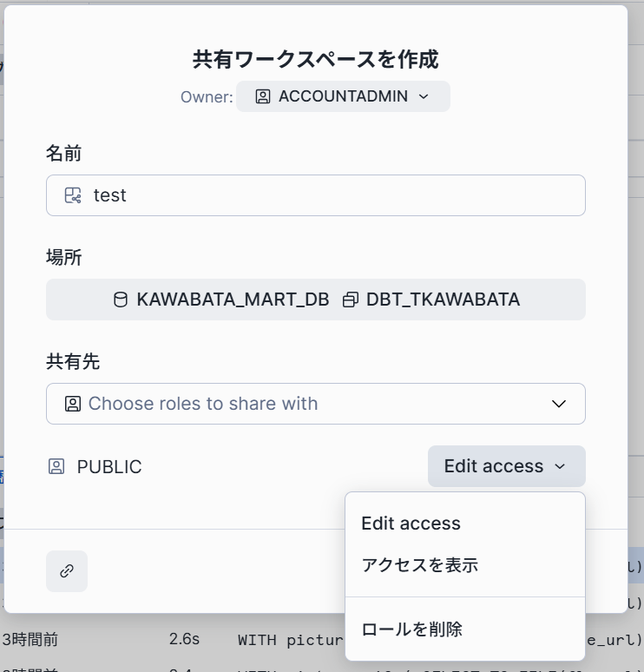This screenshot has height=672, width=644.
Task: Select the DBT_TKAWABATA schema label
Action: (x=443, y=300)
